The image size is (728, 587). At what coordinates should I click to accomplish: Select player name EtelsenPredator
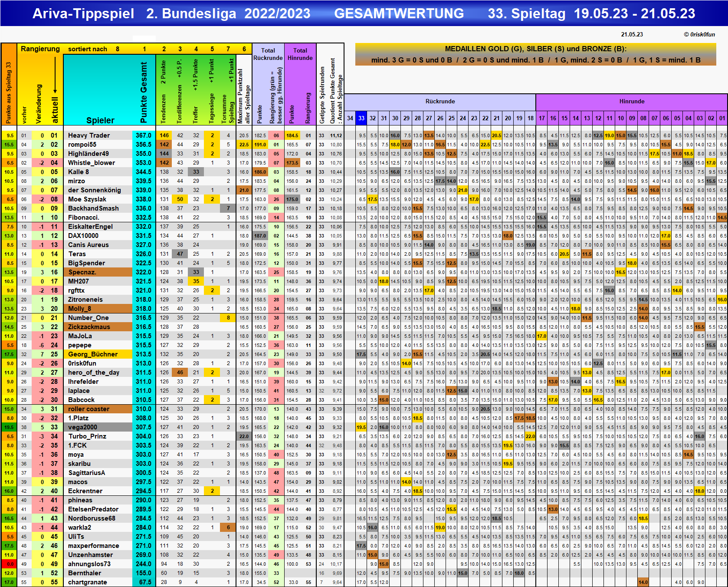(93, 509)
